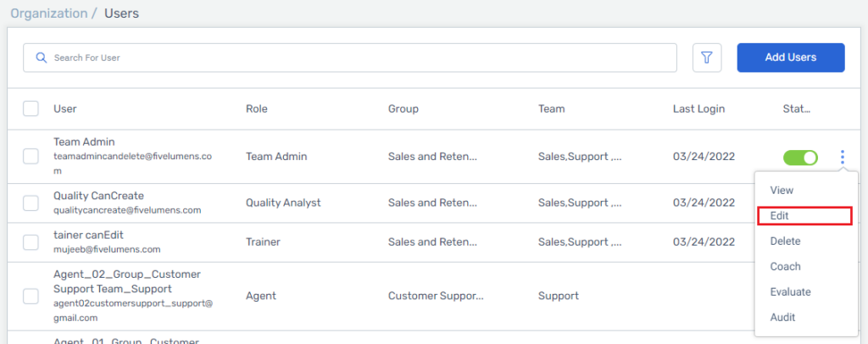Select the Quality CanCreate user checkbox

(x=31, y=203)
